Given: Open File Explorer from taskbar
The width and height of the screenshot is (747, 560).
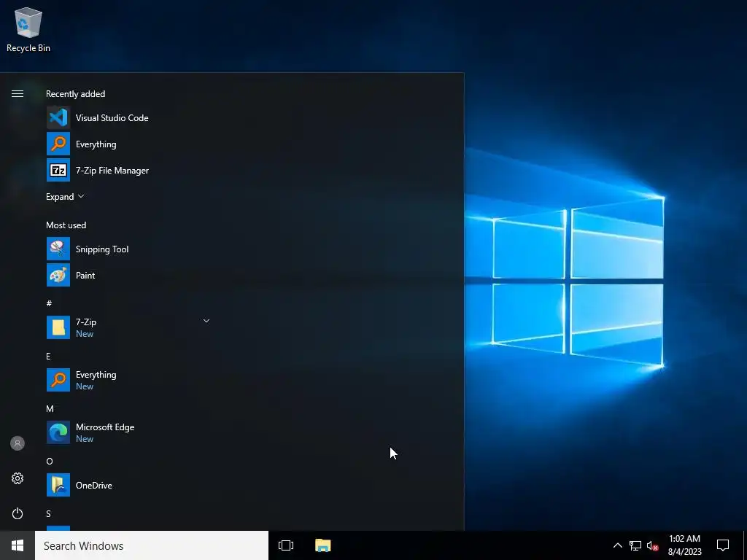Looking at the screenshot, I should tap(323, 545).
